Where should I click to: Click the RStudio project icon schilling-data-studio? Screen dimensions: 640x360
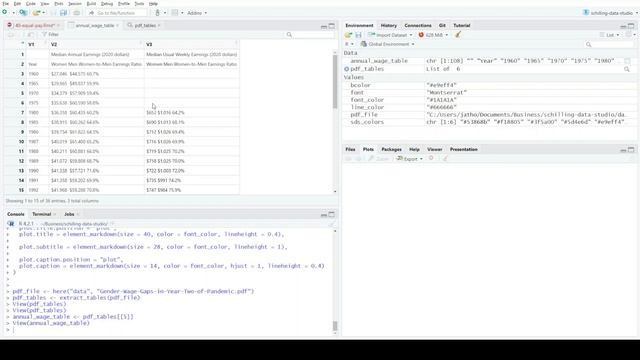(x=586, y=13)
